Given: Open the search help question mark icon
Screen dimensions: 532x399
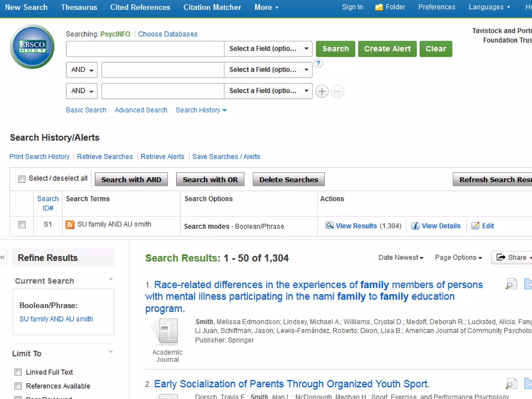Looking at the screenshot, I should [318, 63].
